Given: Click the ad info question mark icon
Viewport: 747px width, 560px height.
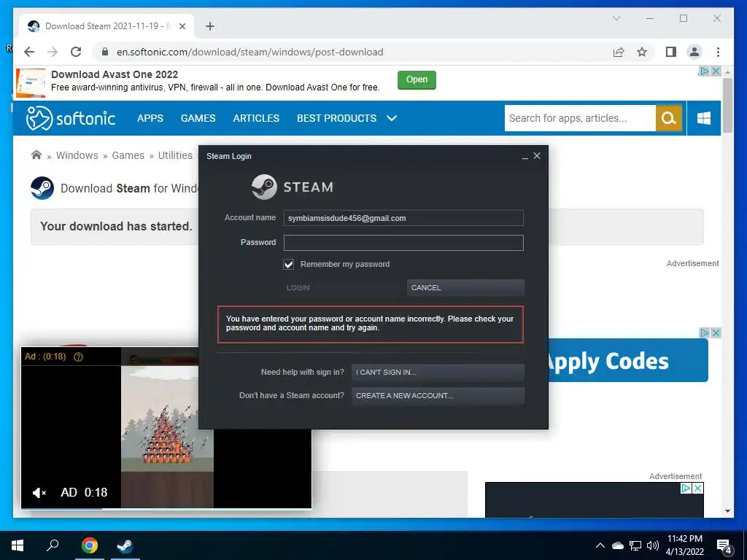Looking at the screenshot, I should (79, 357).
